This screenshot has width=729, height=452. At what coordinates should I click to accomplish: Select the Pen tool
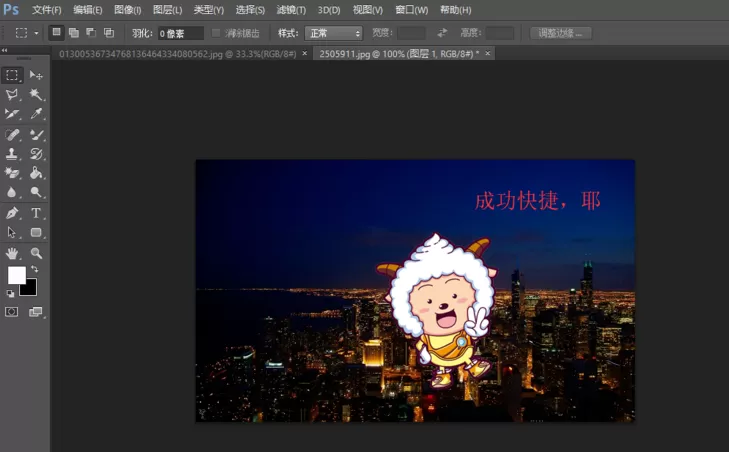tap(12, 213)
